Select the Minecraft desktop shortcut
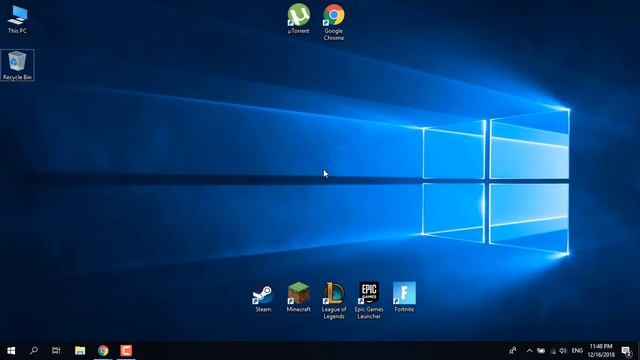Image resolution: width=640 pixels, height=360 pixels. [298, 297]
